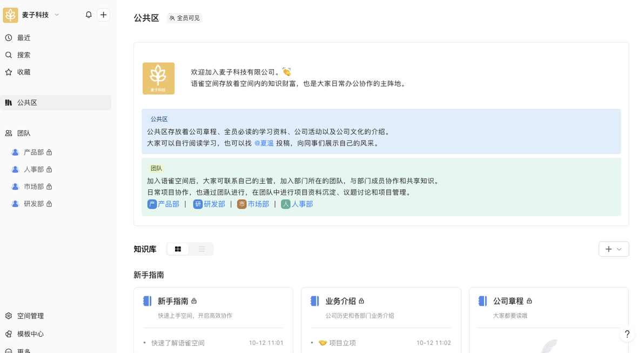The height and width of the screenshot is (353, 644).
Task: Click the people icon beside 团队
Action: [x=9, y=133]
